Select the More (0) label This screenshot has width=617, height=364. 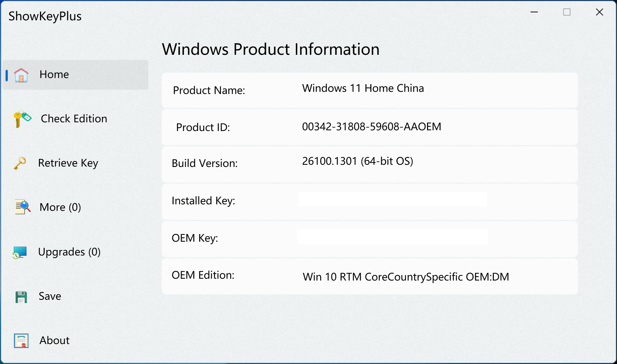60,207
